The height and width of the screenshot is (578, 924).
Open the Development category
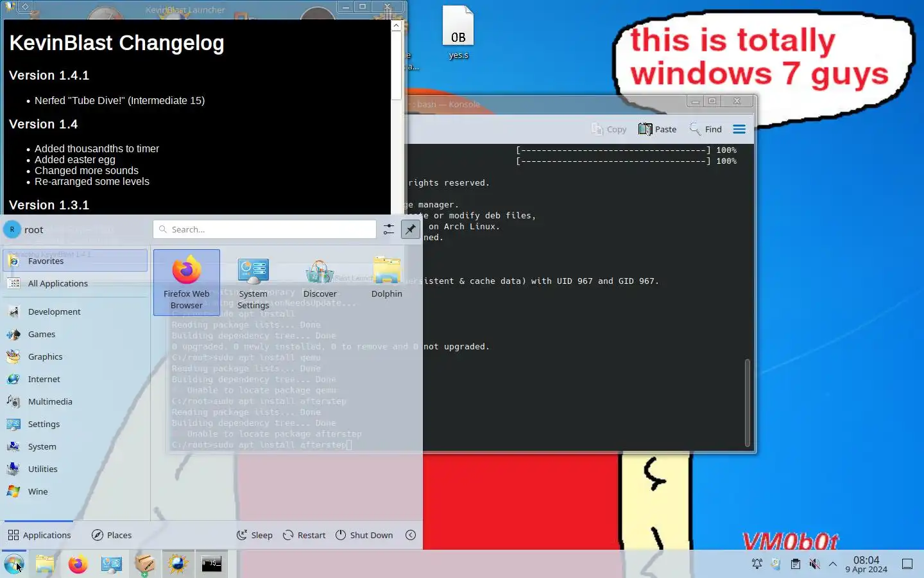[x=76, y=311]
